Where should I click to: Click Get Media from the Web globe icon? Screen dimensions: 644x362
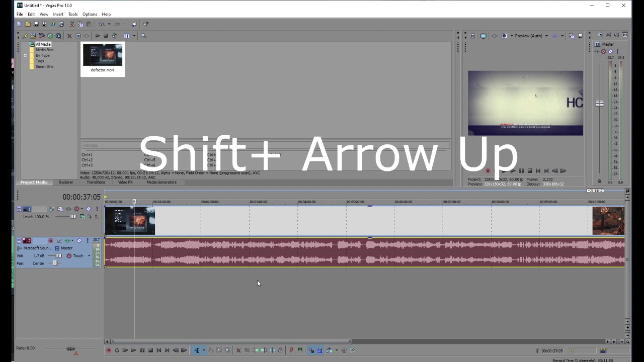tap(50, 36)
